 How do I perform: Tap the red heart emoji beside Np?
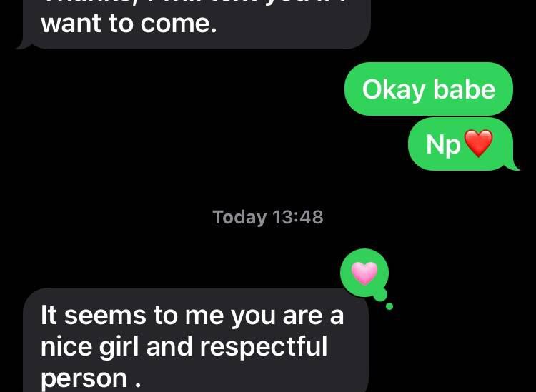click(479, 144)
